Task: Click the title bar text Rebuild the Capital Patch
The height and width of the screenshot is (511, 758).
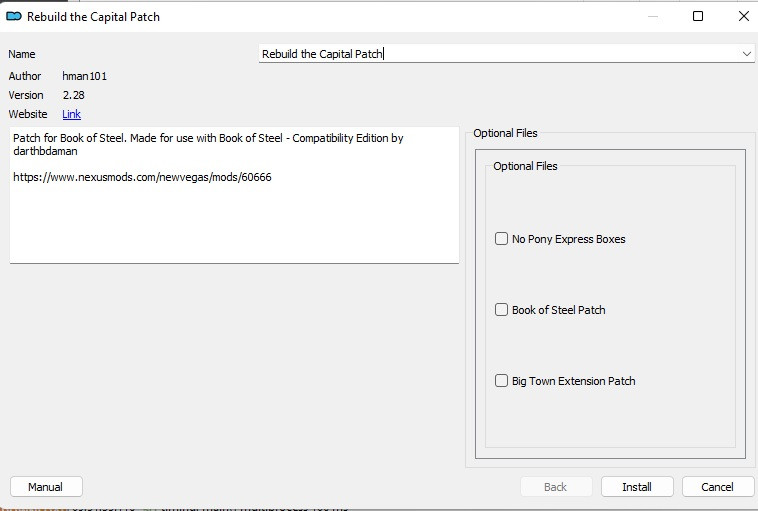Action: (93, 17)
